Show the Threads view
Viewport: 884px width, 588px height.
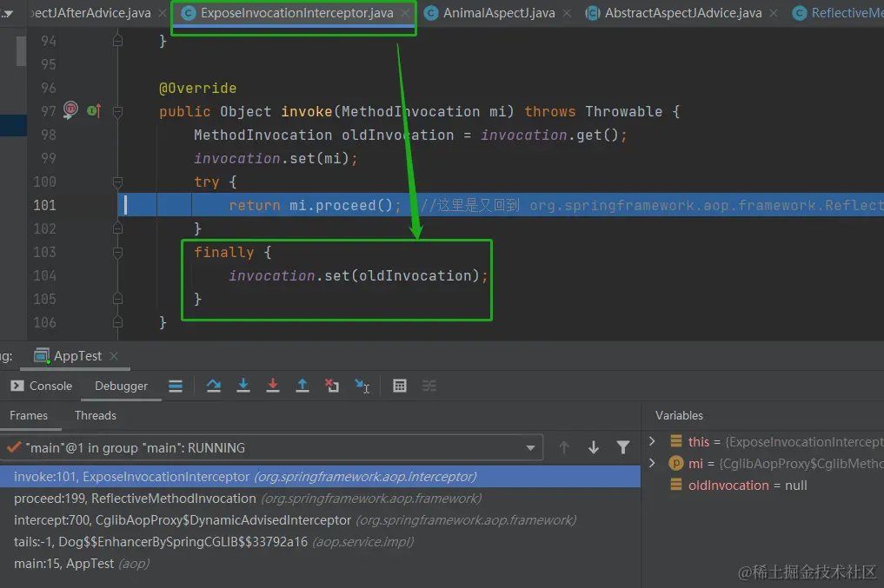(96, 416)
